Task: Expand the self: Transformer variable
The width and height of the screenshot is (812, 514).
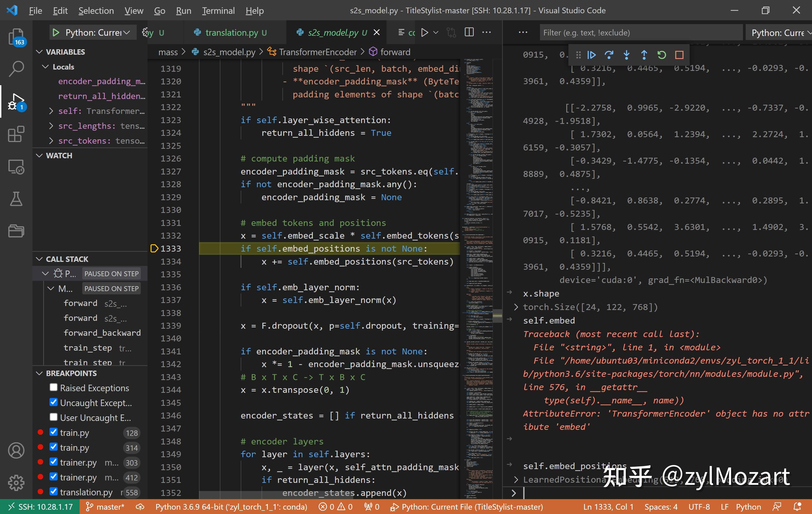Action: coord(51,111)
